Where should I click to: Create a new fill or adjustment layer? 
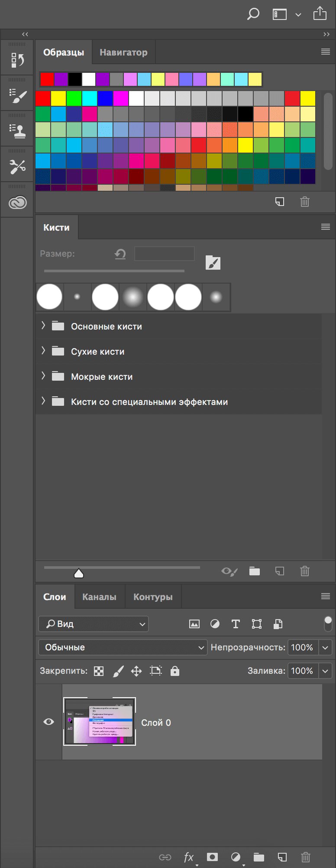[236, 857]
